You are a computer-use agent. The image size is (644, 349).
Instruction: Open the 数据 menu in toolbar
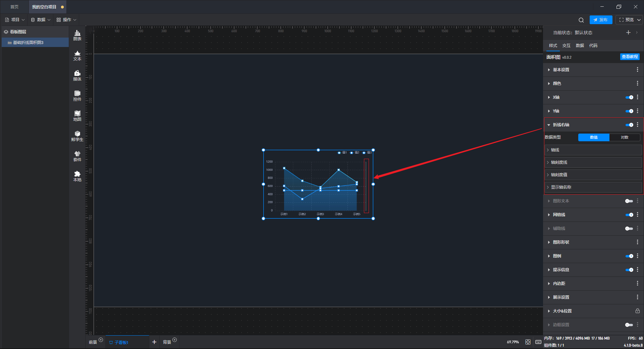[41, 20]
